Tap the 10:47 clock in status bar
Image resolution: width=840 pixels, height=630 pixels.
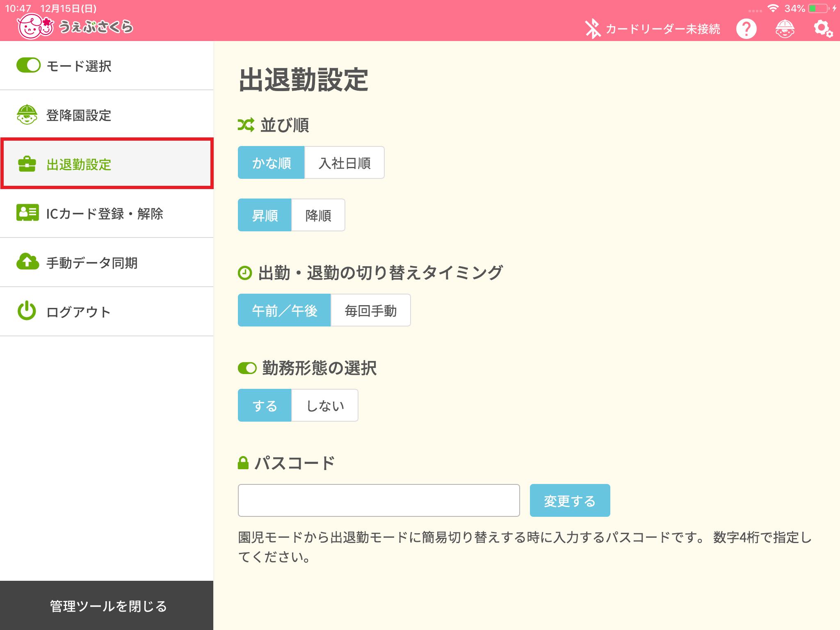coord(18,8)
